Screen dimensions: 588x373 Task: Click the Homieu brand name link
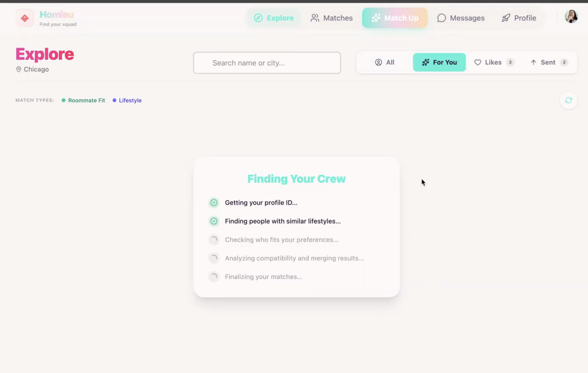tap(57, 15)
